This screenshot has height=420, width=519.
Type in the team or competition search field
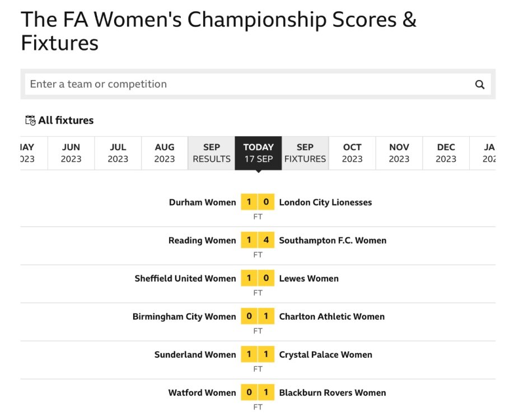click(246, 85)
